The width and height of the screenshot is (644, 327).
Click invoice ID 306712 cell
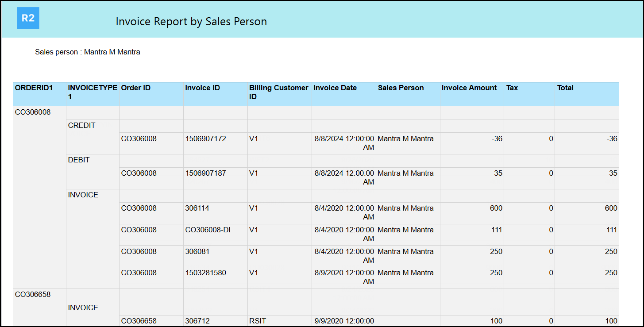(197, 321)
